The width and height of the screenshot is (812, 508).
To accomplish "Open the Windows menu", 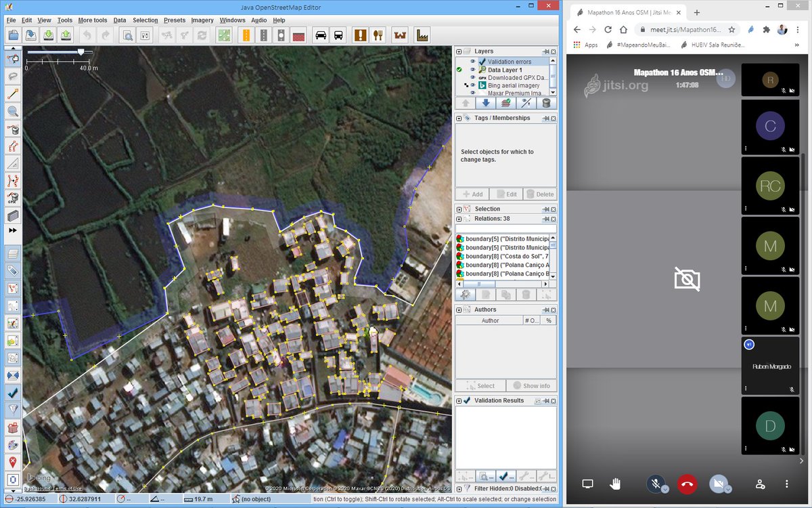I will (x=232, y=20).
